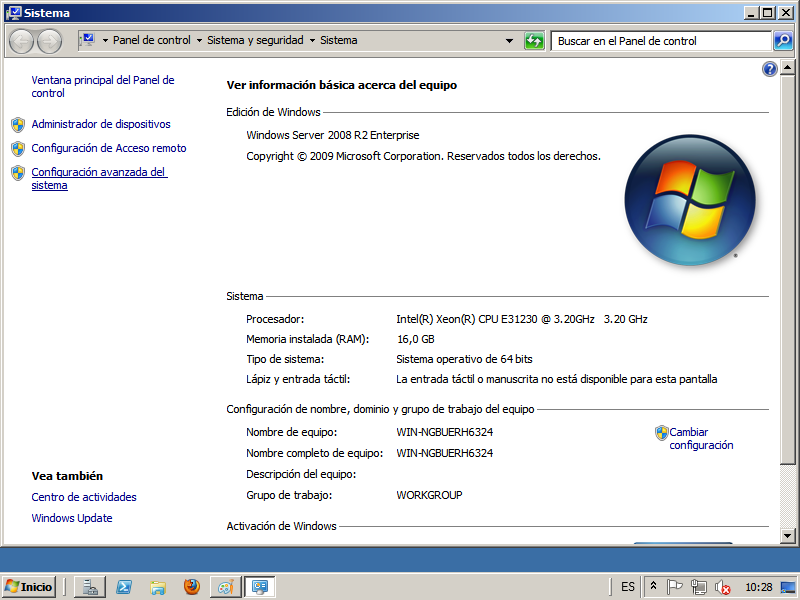The image size is (800, 600).
Task: Click the Intel(R) Xeon(R) CPU E31230 processor value
Action: coord(521,319)
